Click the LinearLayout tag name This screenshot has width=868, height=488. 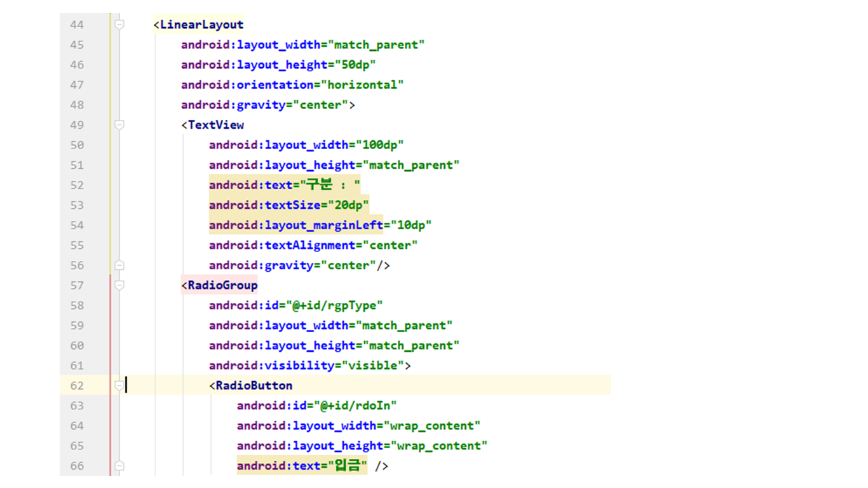point(201,25)
